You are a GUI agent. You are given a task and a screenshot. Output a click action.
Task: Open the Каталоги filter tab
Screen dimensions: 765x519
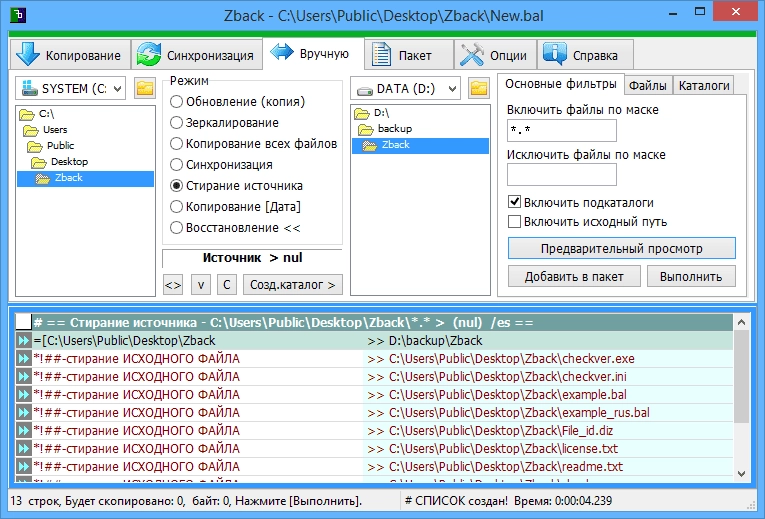point(704,86)
